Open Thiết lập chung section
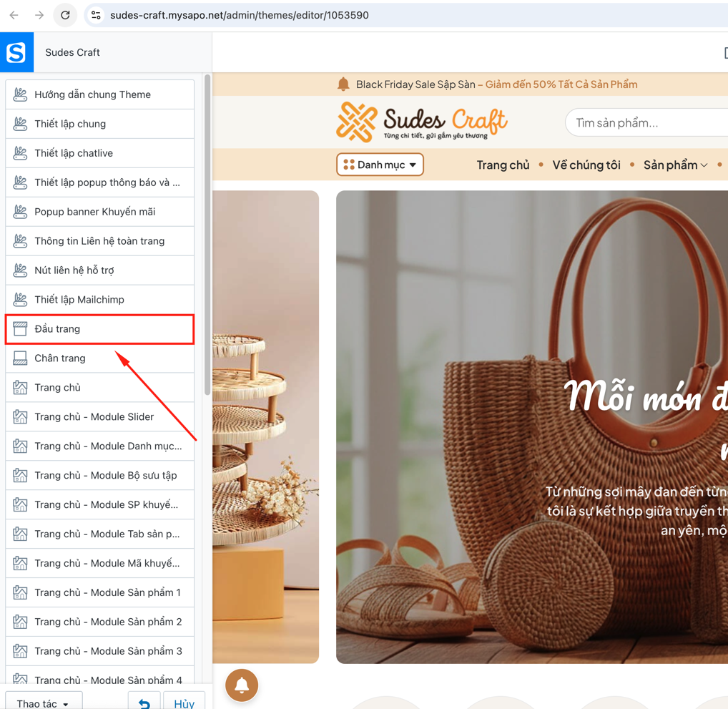 (x=100, y=124)
